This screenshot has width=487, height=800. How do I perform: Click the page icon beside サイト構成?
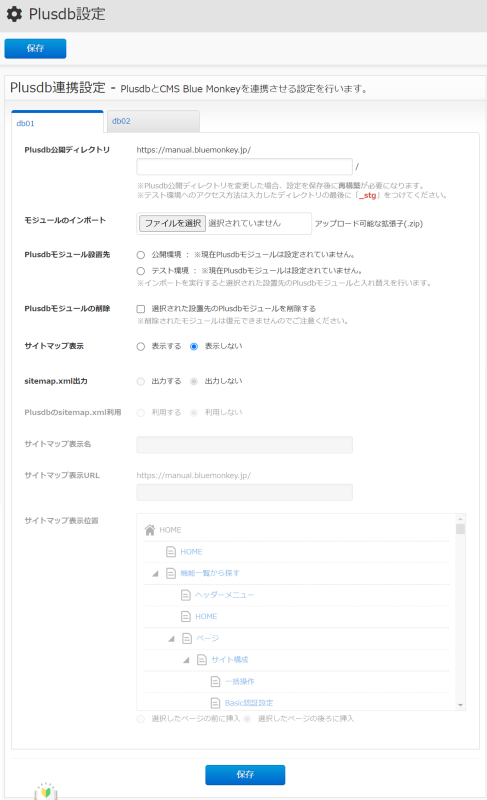tap(202, 660)
